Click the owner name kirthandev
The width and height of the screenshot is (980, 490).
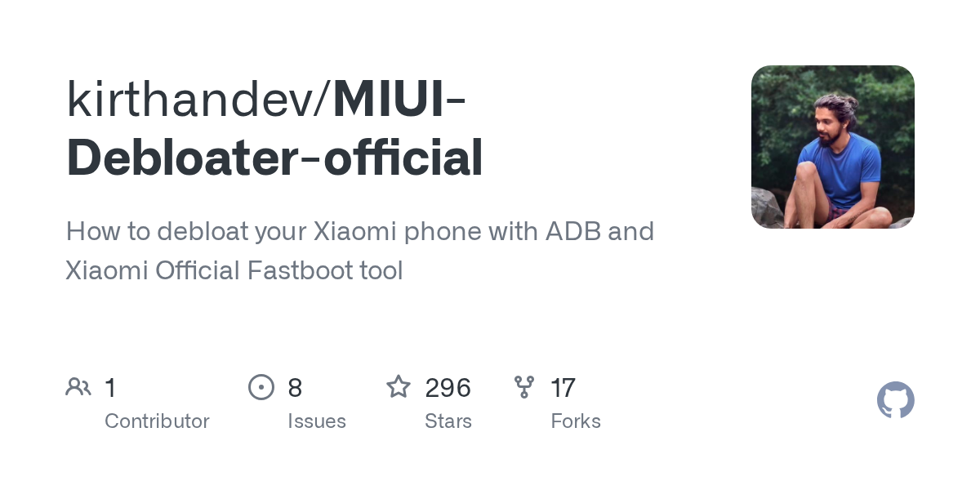196,100
